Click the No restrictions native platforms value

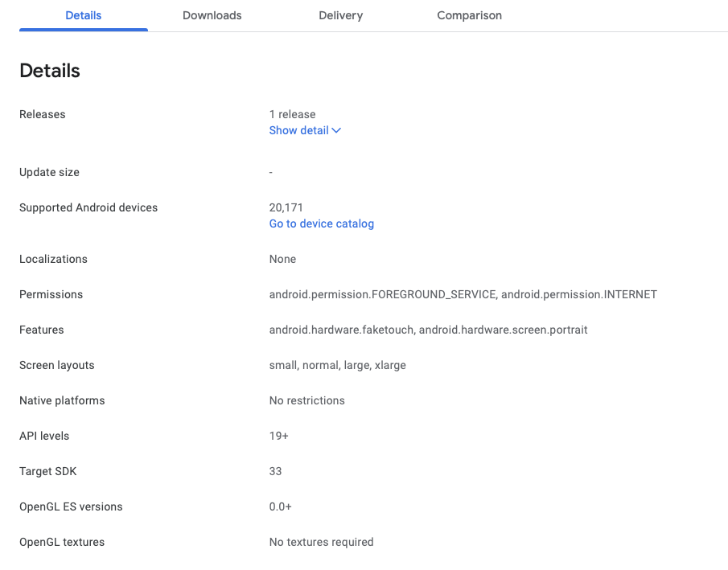tap(306, 400)
